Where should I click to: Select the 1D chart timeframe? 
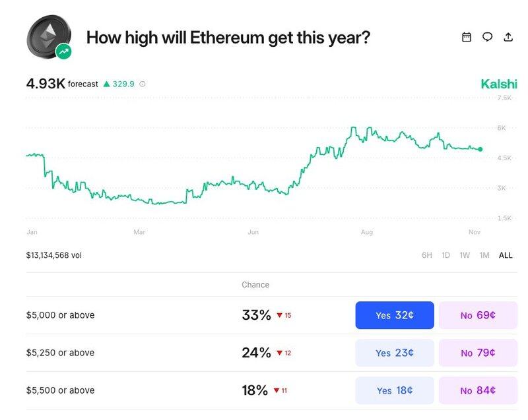(446, 255)
